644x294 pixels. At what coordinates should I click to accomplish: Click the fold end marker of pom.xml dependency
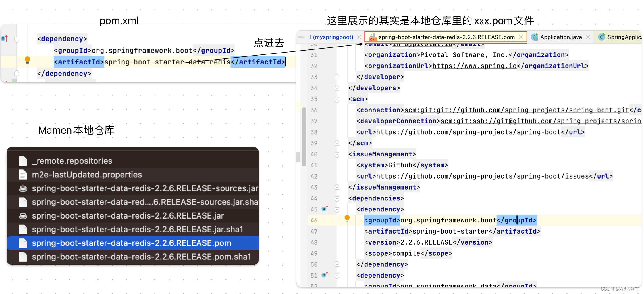pyautogui.click(x=17, y=73)
